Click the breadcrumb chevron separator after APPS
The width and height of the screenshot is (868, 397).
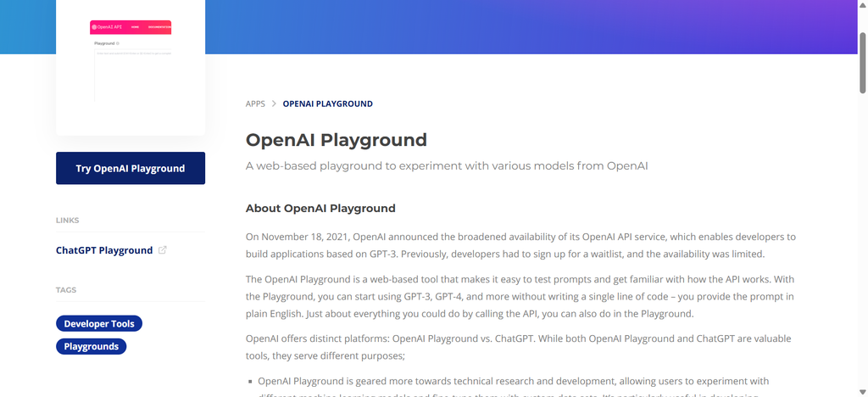pyautogui.click(x=274, y=103)
